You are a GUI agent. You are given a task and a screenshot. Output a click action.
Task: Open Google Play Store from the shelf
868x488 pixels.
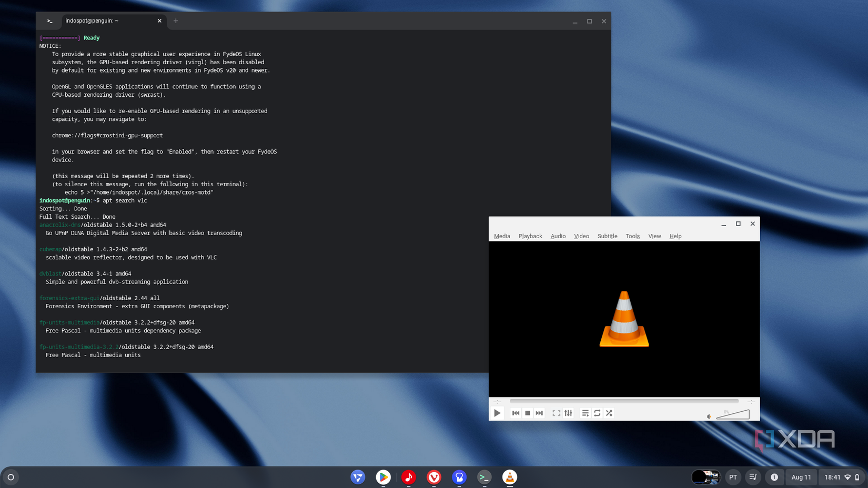(383, 477)
